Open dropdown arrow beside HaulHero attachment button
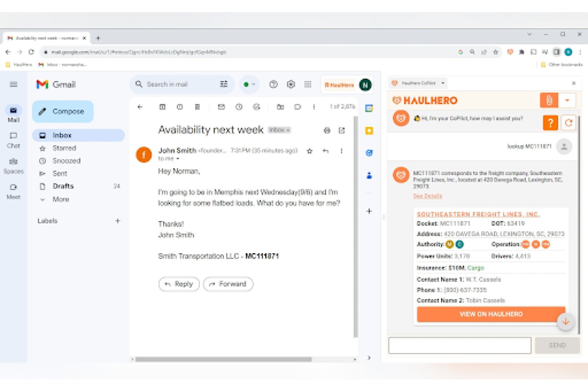The image size is (588, 392). (x=567, y=100)
